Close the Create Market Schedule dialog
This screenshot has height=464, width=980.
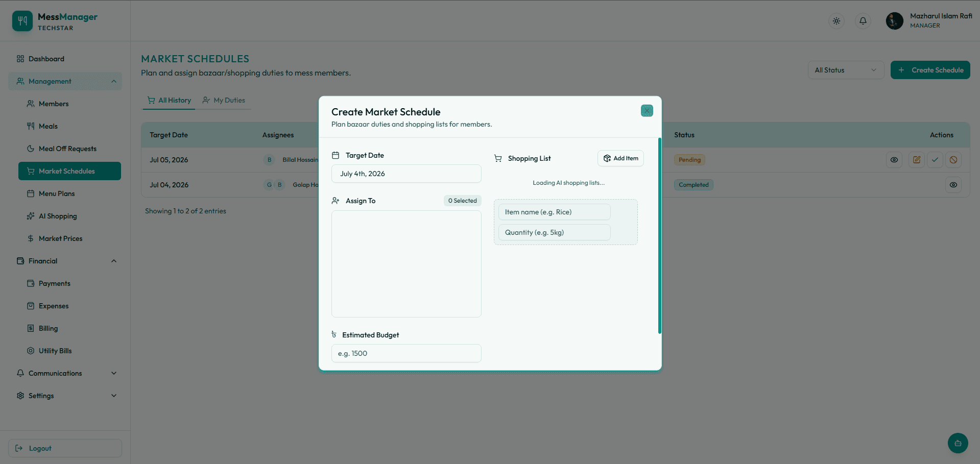(647, 111)
